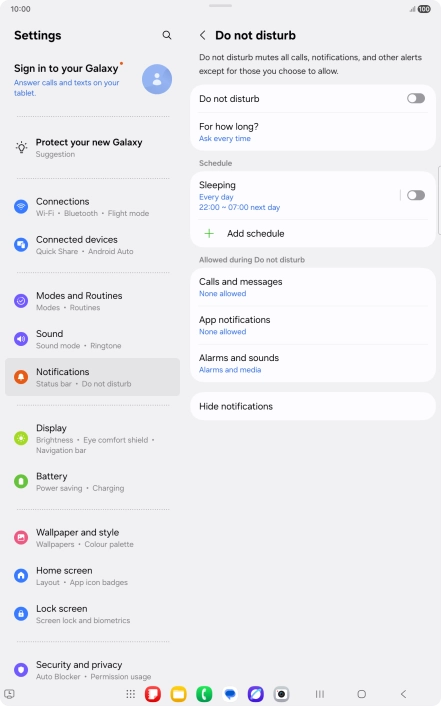The width and height of the screenshot is (441, 706).
Task: Tap the Home navigation button
Action: pos(361,694)
